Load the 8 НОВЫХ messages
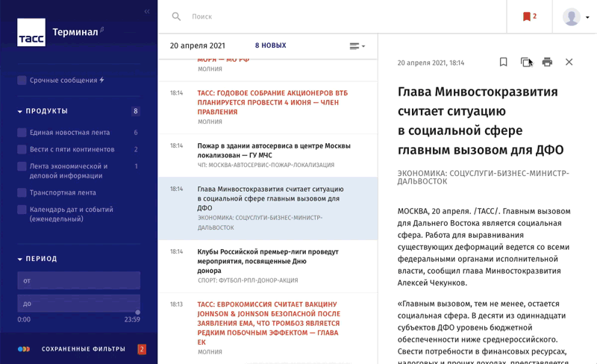Image resolution: width=597 pixels, height=364 pixels. tap(270, 45)
